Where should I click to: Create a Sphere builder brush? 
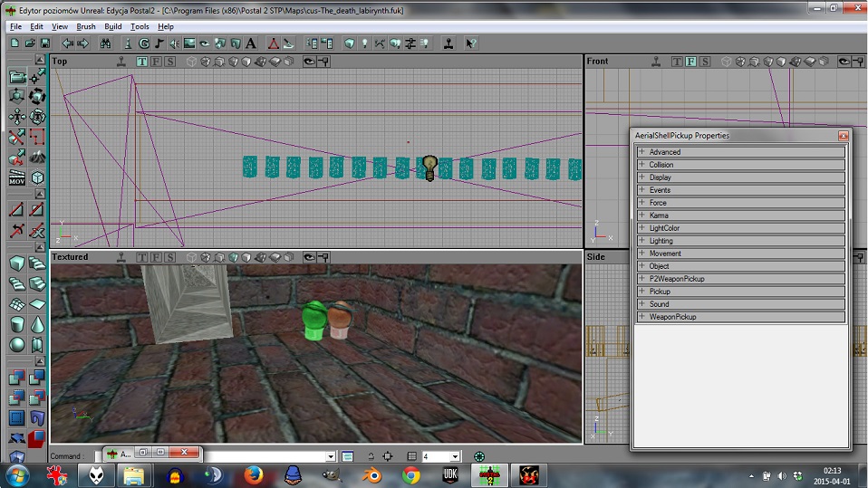(x=17, y=344)
